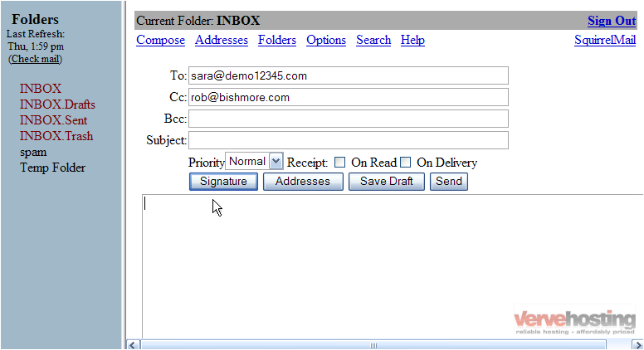644x350 pixels.
Task: Open the INBOX.Trash folder
Action: coord(56,136)
